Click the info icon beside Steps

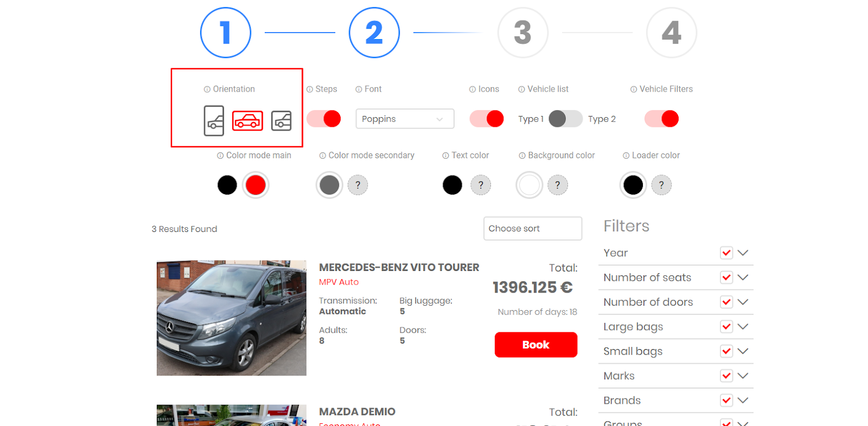coord(310,89)
